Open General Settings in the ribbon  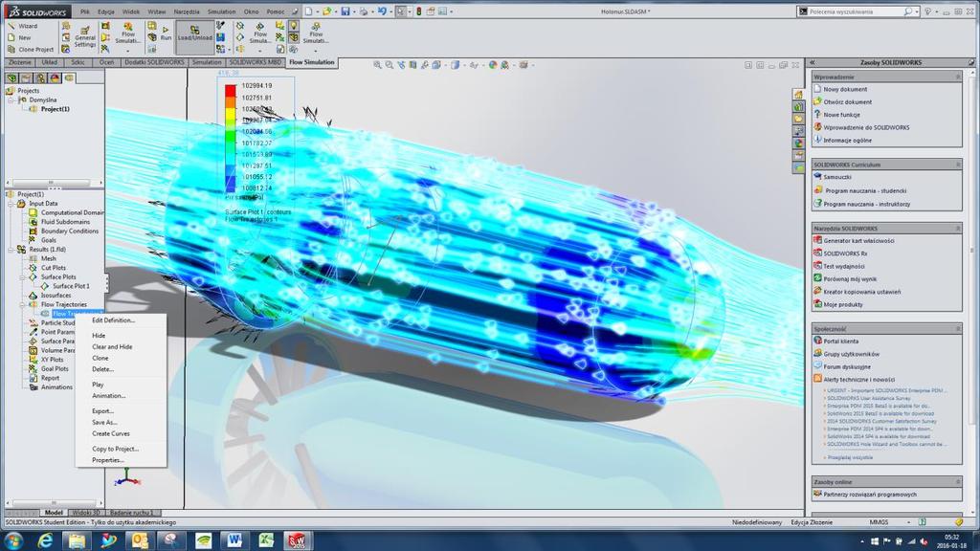85,37
